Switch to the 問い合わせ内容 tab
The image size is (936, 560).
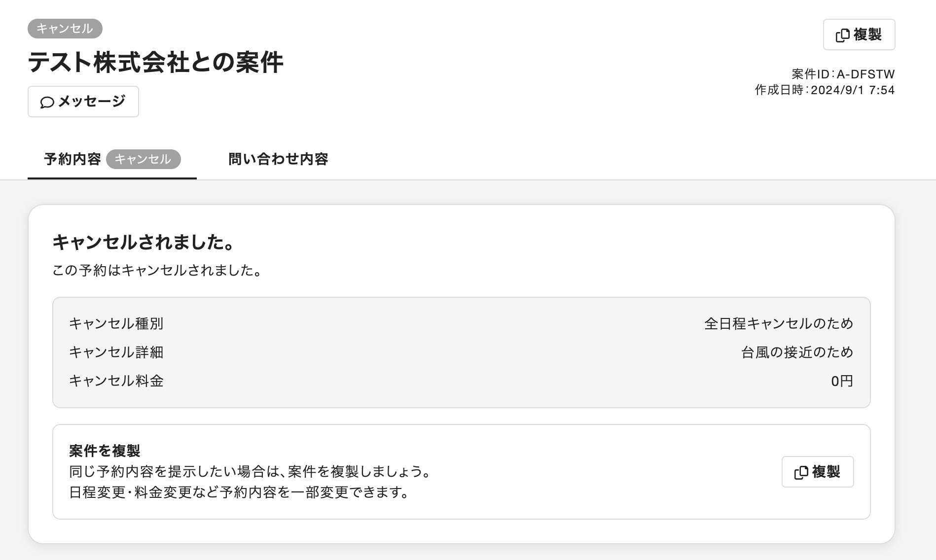(278, 159)
